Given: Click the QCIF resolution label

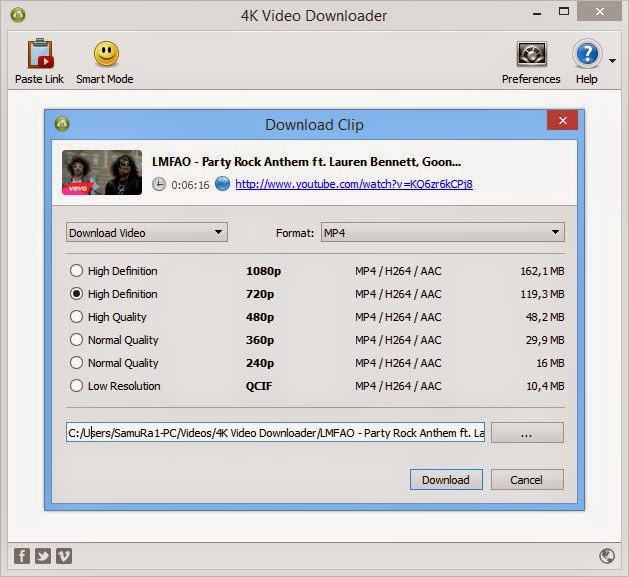Looking at the screenshot, I should (x=259, y=386).
